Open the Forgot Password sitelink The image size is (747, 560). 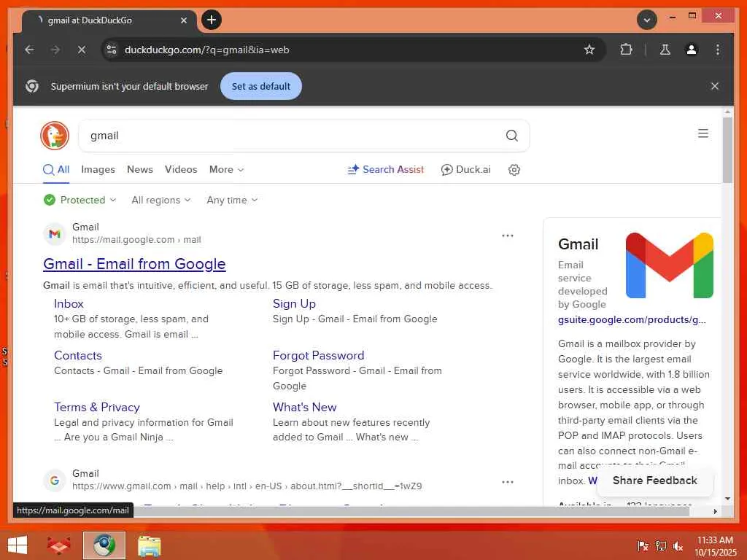[x=318, y=355]
